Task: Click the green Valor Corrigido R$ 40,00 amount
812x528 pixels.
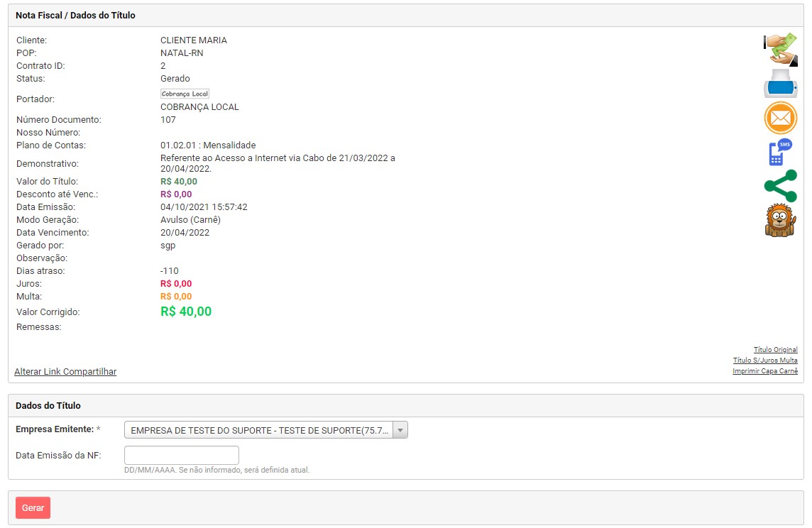Action: point(186,312)
